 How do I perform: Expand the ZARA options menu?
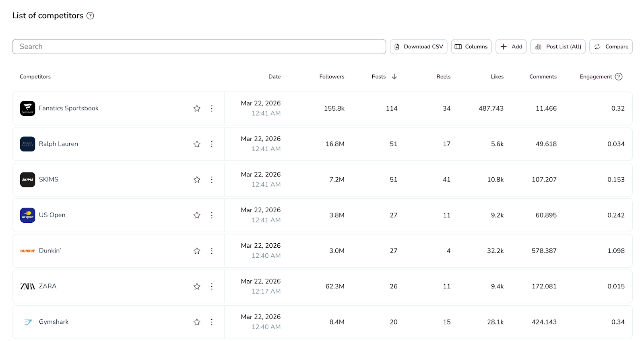coord(212,286)
